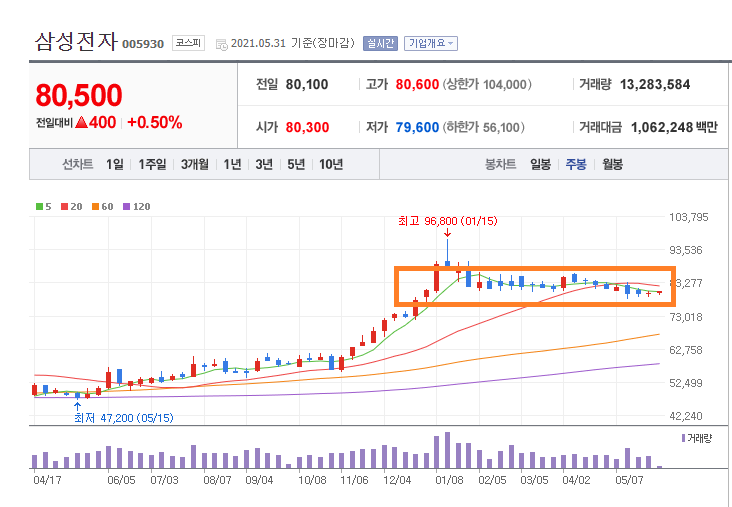Click the 시가 value 80,300
Viewport: 732px width, 507px height.
pos(307,127)
